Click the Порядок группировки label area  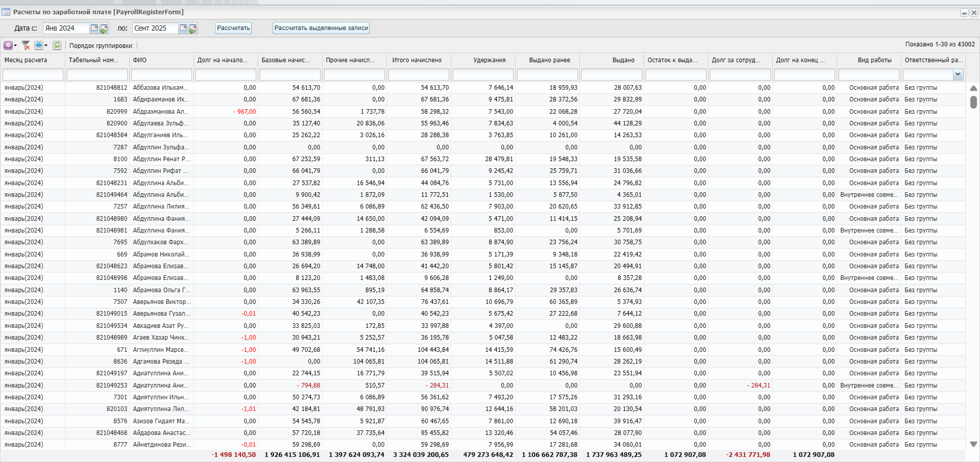point(101,46)
